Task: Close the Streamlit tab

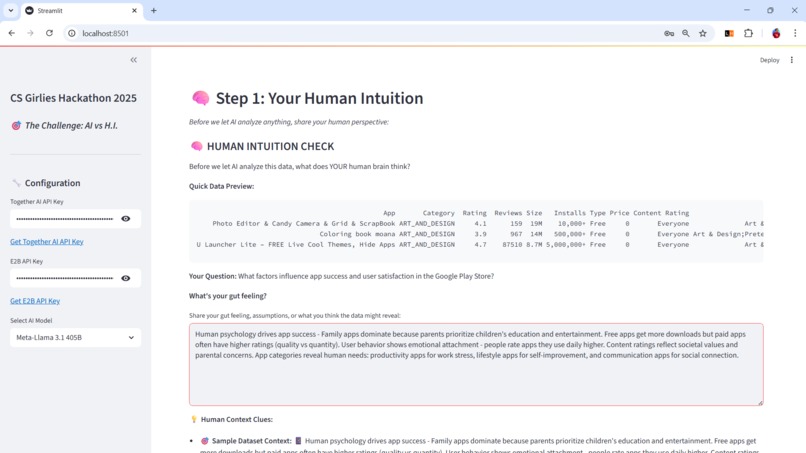Action: pyautogui.click(x=134, y=10)
